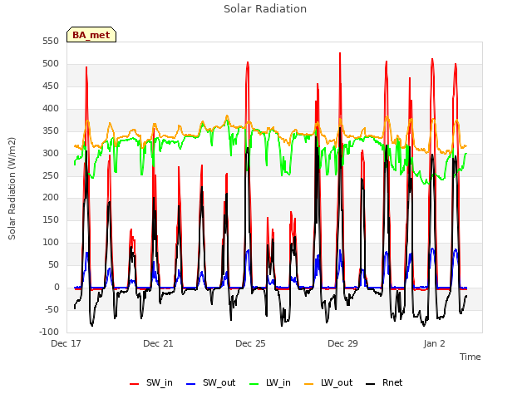Click the green LW_in legend color marker
This screenshot has height=399, width=532.
coord(254,384)
